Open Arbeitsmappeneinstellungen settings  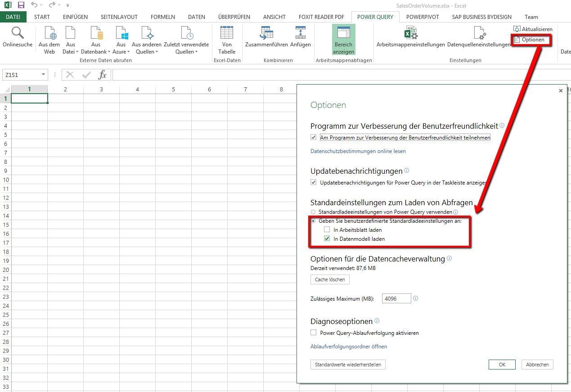point(410,34)
